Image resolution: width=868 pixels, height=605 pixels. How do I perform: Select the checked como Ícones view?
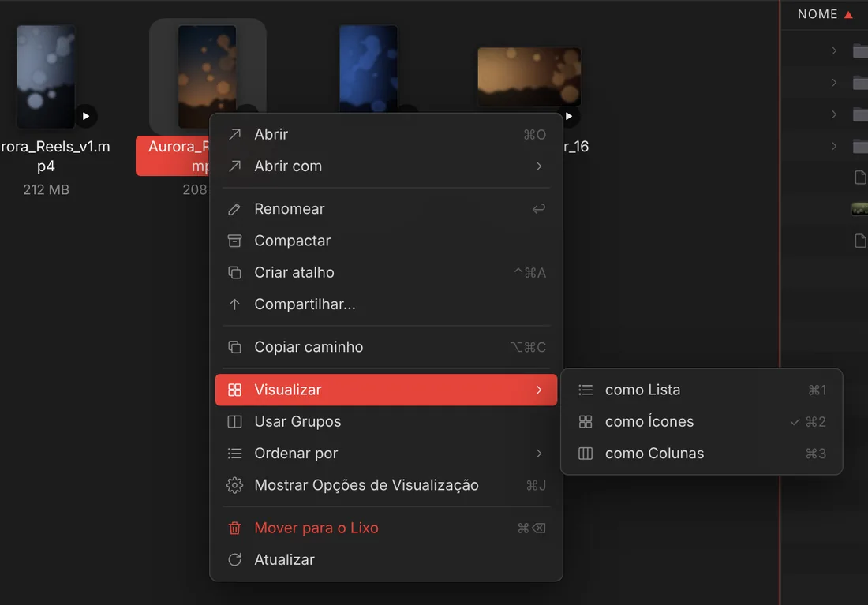pyautogui.click(x=702, y=422)
